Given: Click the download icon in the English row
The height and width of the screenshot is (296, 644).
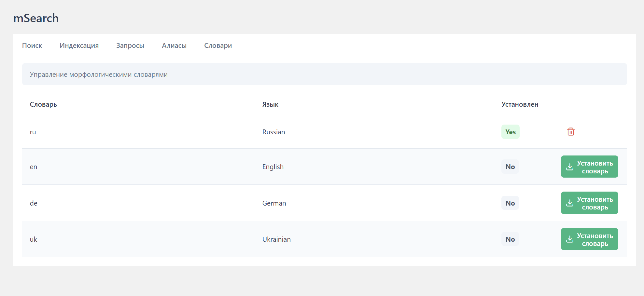Looking at the screenshot, I should [570, 167].
